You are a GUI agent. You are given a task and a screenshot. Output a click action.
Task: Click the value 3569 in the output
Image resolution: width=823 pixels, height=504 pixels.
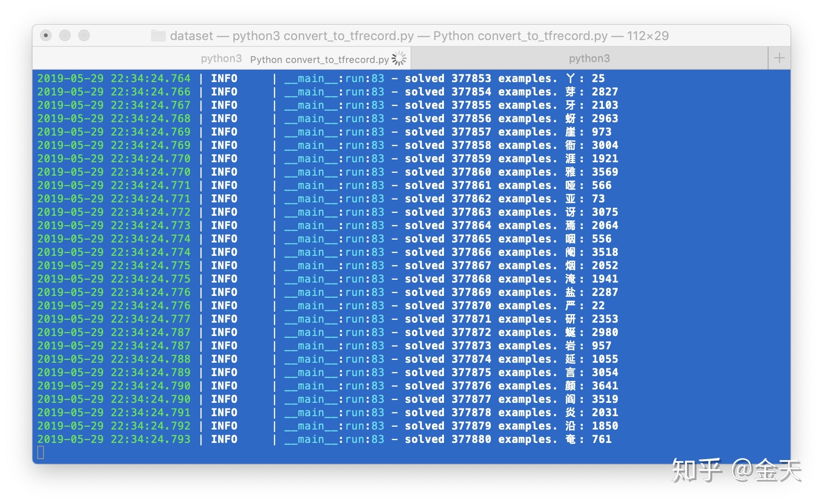pyautogui.click(x=605, y=172)
